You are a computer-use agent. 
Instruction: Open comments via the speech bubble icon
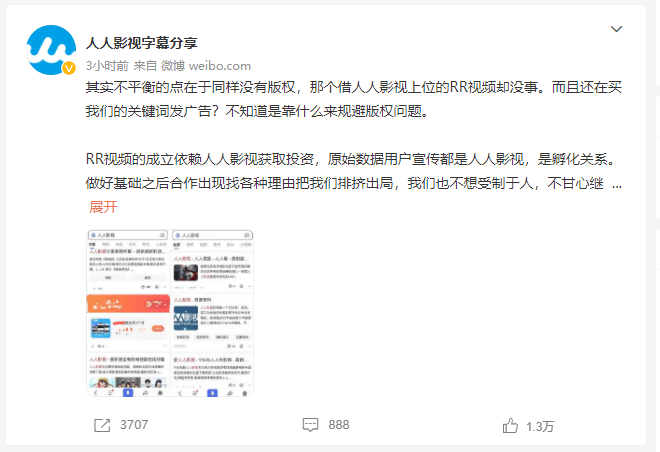tap(310, 425)
